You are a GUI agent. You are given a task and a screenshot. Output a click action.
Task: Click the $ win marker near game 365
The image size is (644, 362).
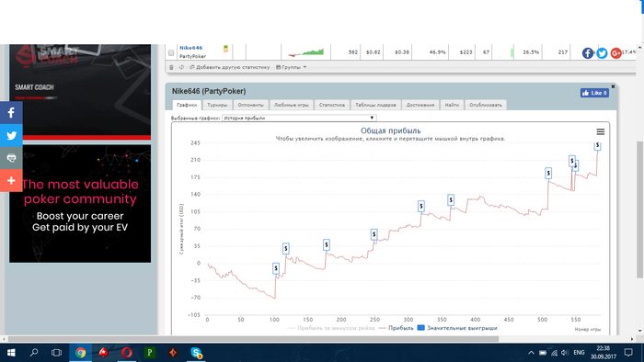[x=451, y=200]
